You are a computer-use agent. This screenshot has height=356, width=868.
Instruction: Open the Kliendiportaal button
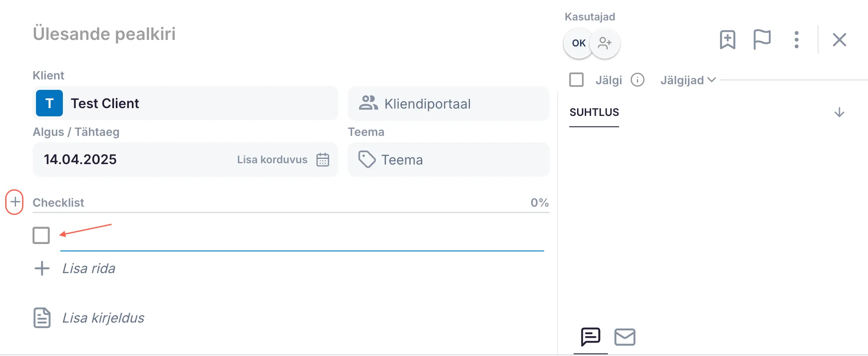pos(448,104)
